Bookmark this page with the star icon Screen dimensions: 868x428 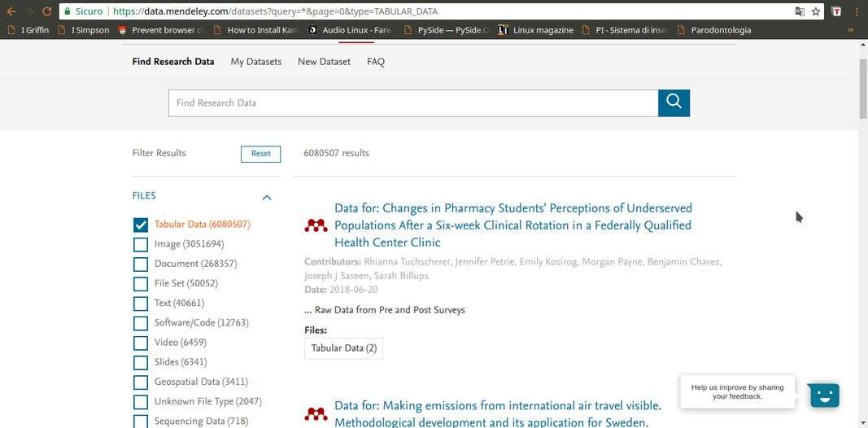click(816, 11)
